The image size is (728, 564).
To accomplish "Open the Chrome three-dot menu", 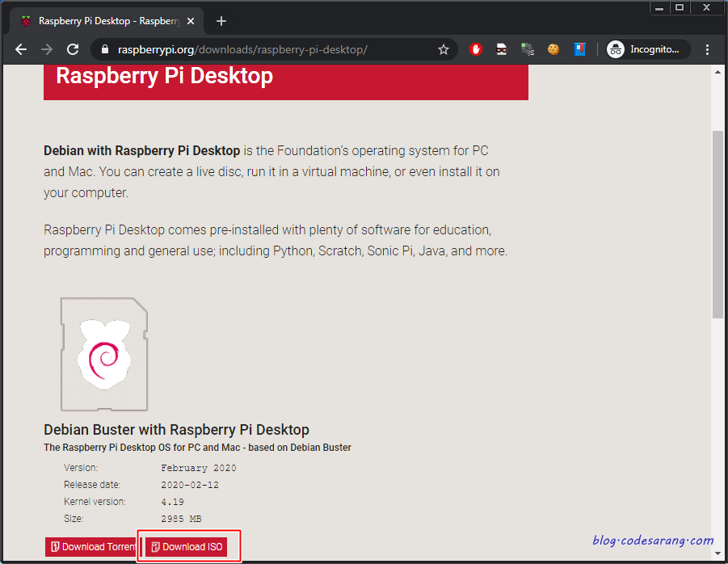I will [x=707, y=49].
